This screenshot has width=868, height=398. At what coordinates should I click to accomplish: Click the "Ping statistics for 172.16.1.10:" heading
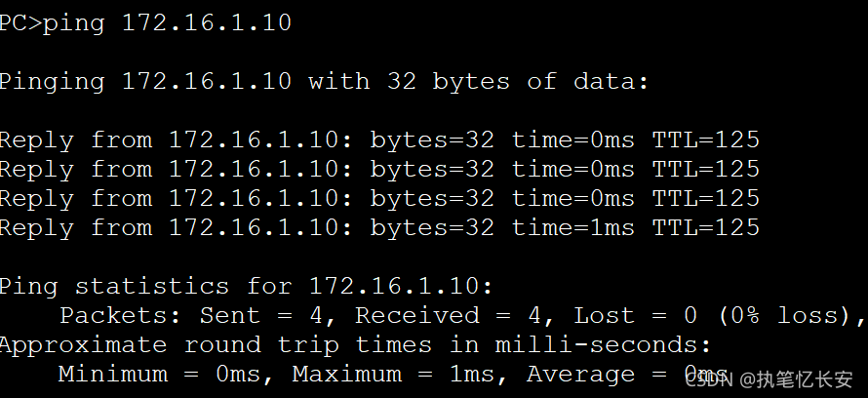tap(246, 287)
